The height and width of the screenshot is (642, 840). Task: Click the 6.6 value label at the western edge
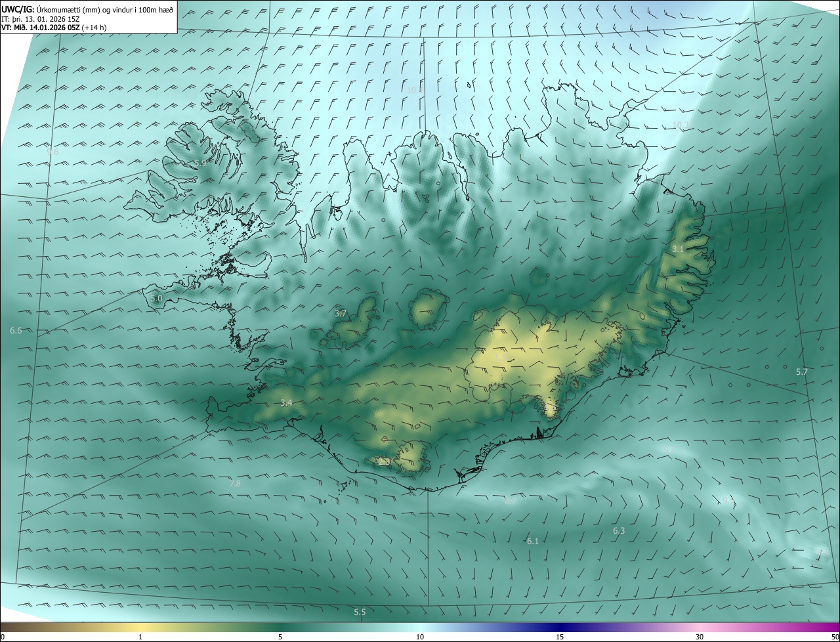pos(16,331)
